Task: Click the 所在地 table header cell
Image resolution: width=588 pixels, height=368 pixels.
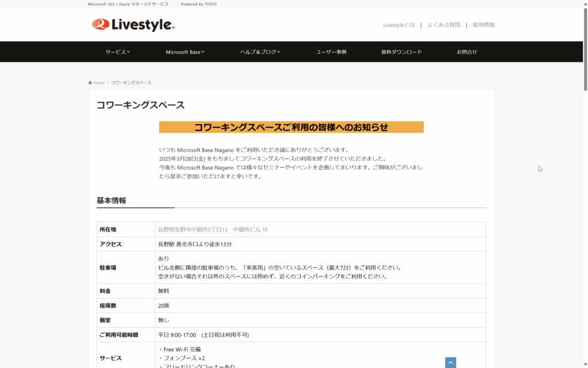Action: 126,229
